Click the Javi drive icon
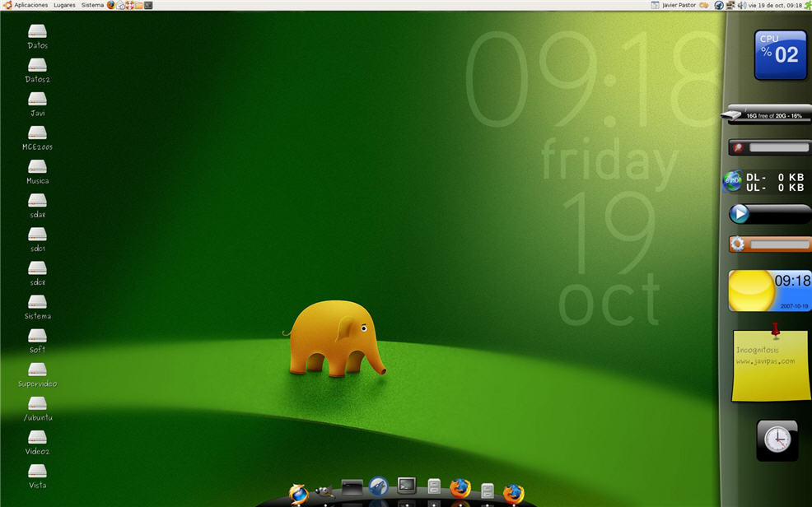This screenshot has width=812, height=507. point(37,100)
